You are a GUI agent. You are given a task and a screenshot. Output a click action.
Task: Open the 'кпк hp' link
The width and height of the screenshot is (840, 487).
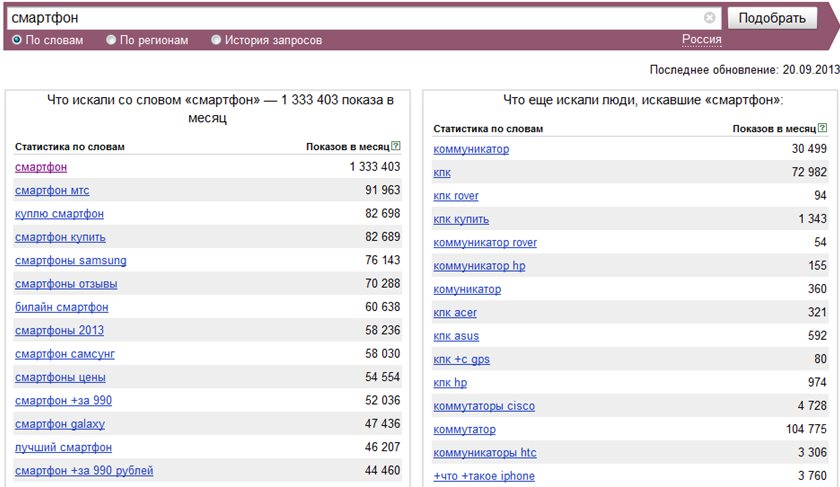click(x=450, y=383)
